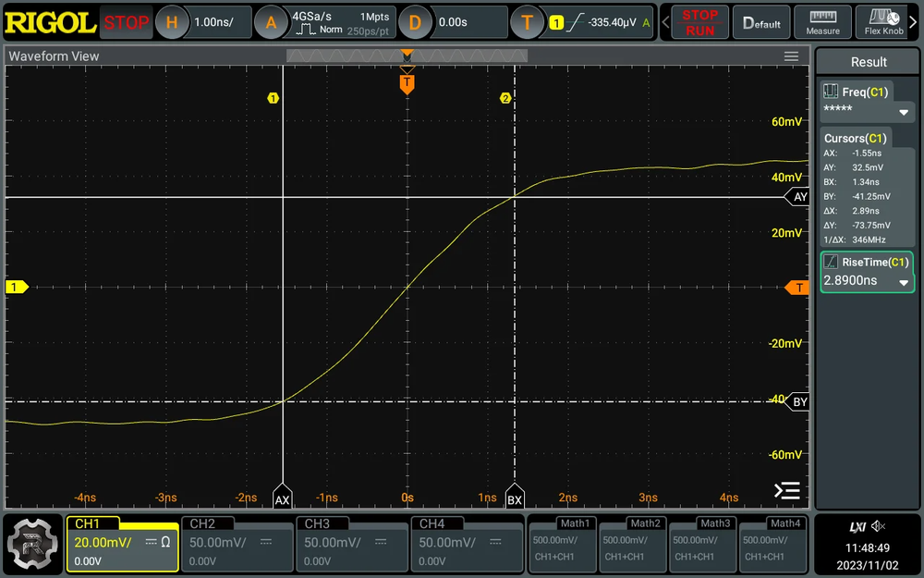The image size is (924, 578).
Task: Select the Flex Knob icon
Action: [882, 22]
